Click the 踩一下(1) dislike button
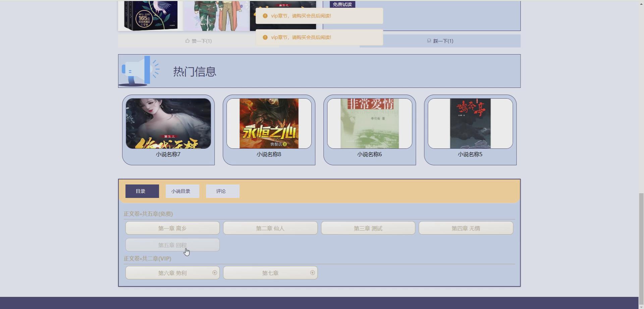 pyautogui.click(x=440, y=41)
